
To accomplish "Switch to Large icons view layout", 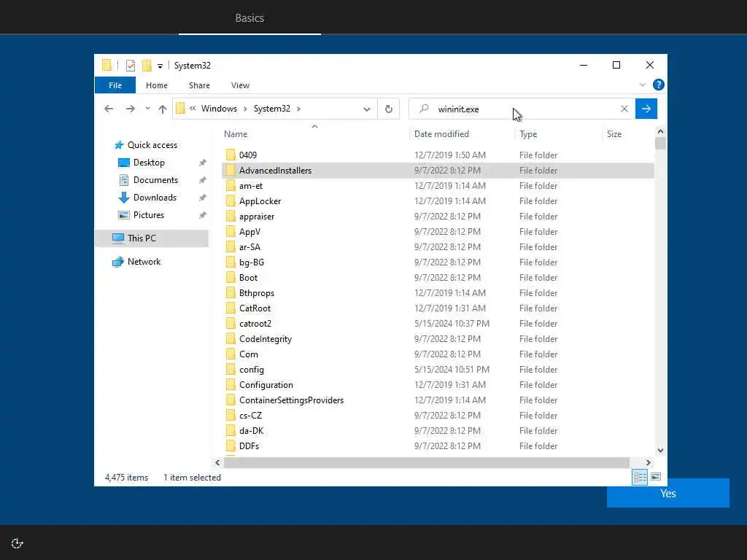I will (x=656, y=477).
